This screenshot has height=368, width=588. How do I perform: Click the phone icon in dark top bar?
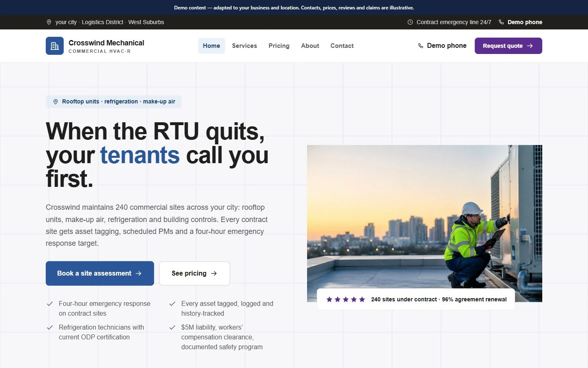[x=501, y=22]
